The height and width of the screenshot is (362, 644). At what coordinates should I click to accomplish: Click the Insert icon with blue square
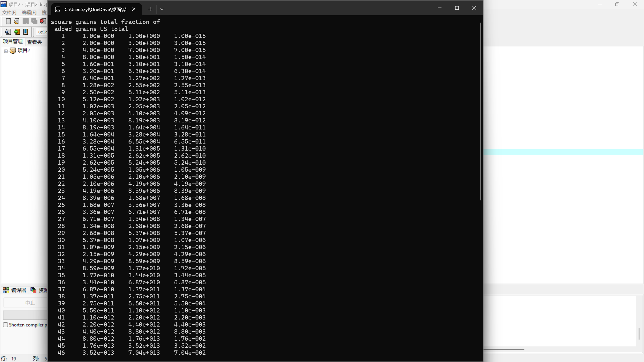pyautogui.click(x=8, y=32)
